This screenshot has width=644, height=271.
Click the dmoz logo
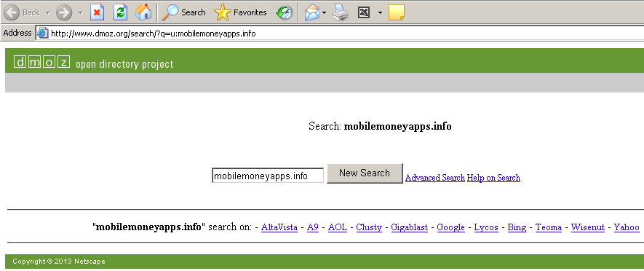point(42,62)
